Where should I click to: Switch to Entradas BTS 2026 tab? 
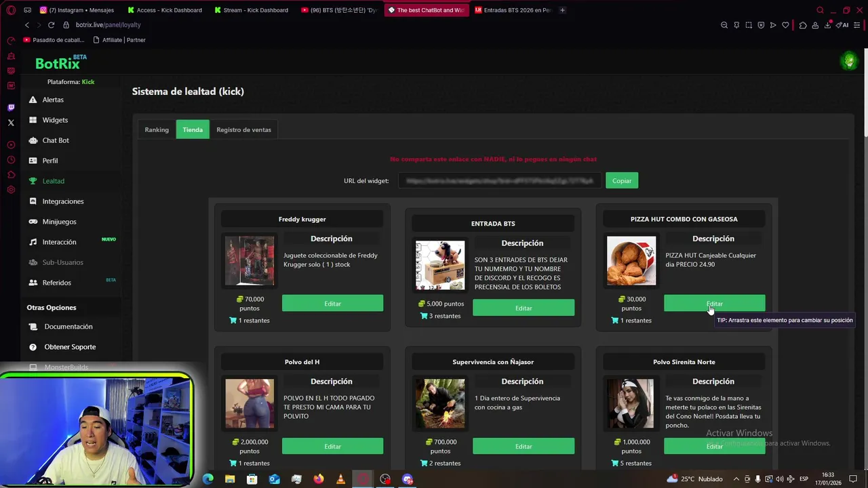(513, 10)
